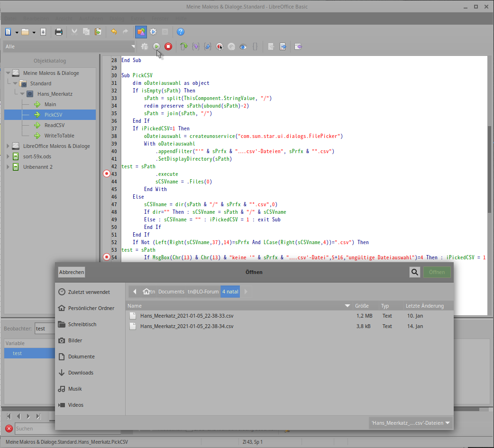The height and width of the screenshot is (448, 494).
Task: Click the Manage Breakpoints icon
Action: 231,46
